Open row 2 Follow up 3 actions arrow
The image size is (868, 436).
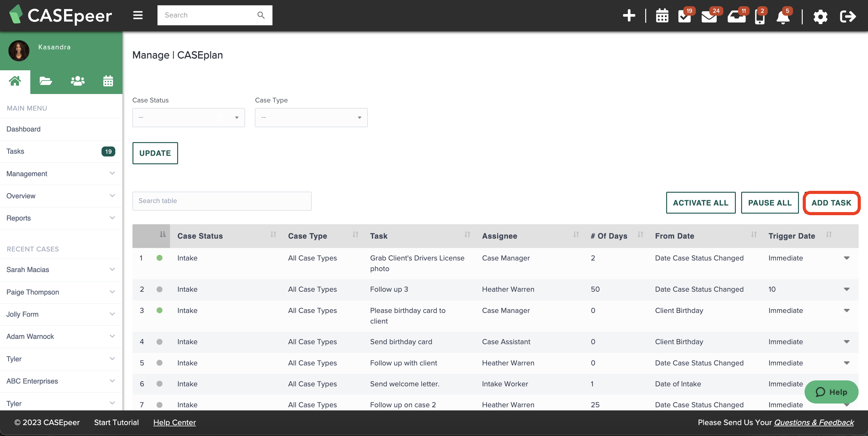coord(846,289)
